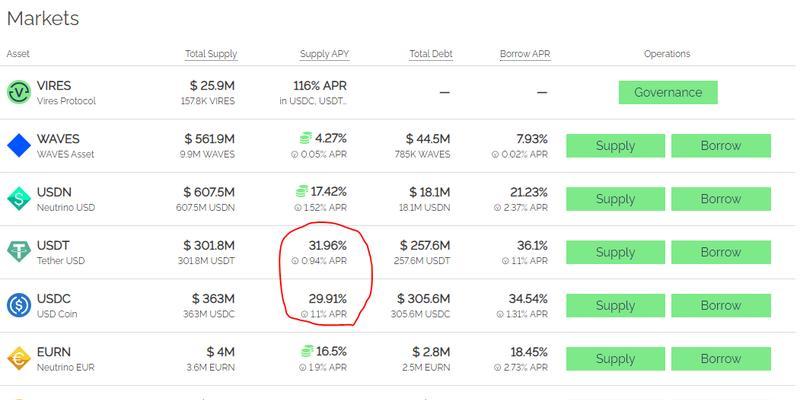This screenshot has height=400, width=800.
Task: Click the $ 257.6M USDT total debt
Action: (425, 245)
